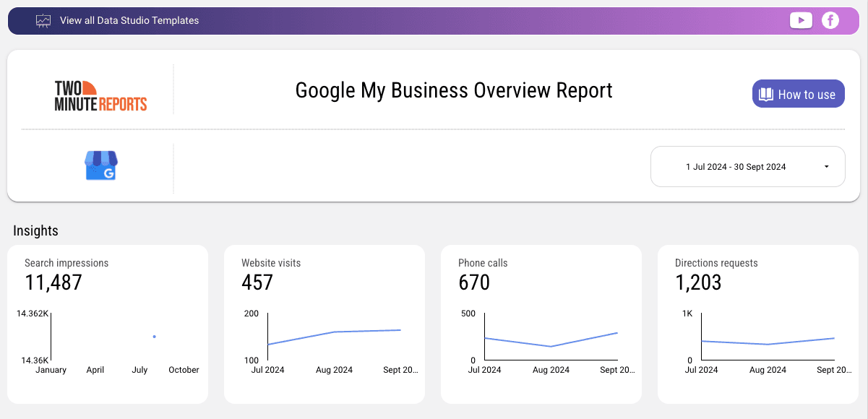
Task: Click the How to use button
Action: [x=798, y=93]
